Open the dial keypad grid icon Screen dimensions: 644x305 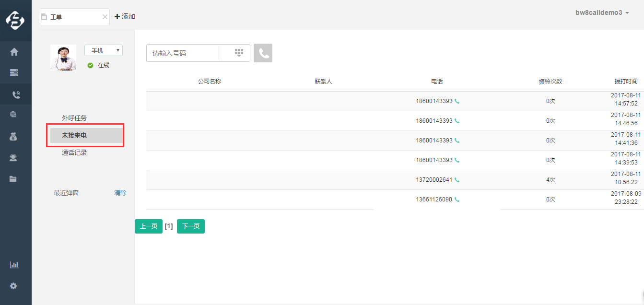click(239, 53)
